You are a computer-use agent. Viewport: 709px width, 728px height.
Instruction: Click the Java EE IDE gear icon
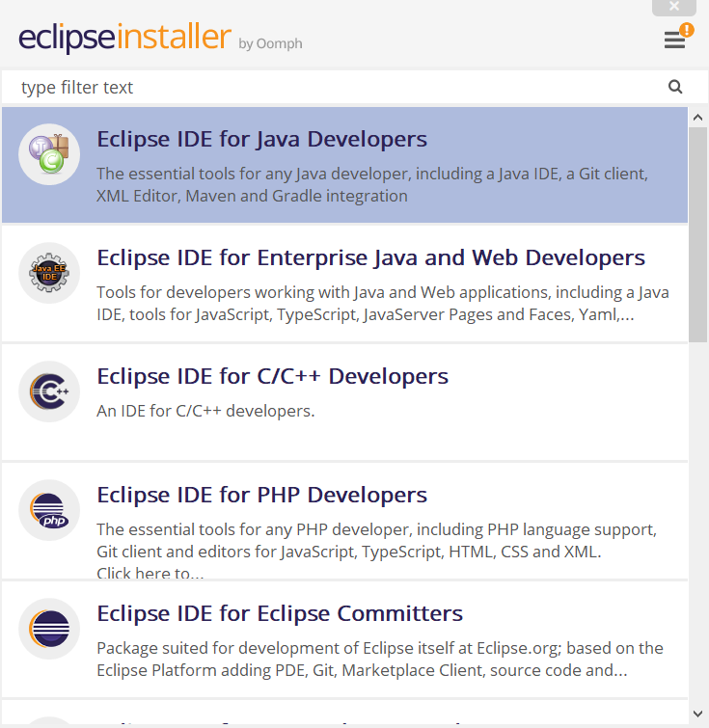(x=49, y=273)
